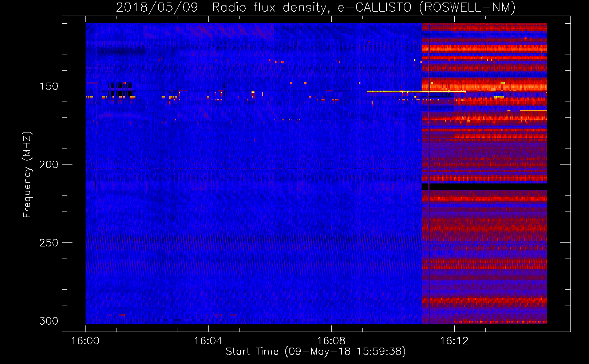Click the Start Time axis label
The height and width of the screenshot is (364, 589).
[316, 352]
